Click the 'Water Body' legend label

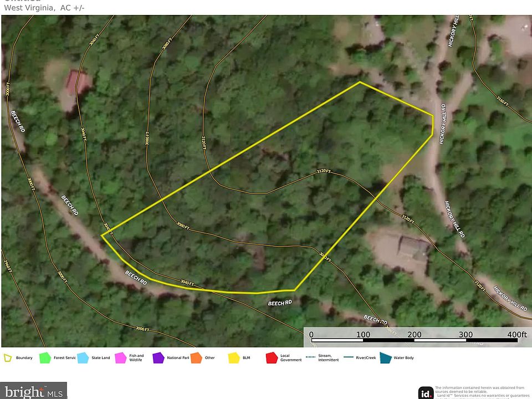click(404, 357)
